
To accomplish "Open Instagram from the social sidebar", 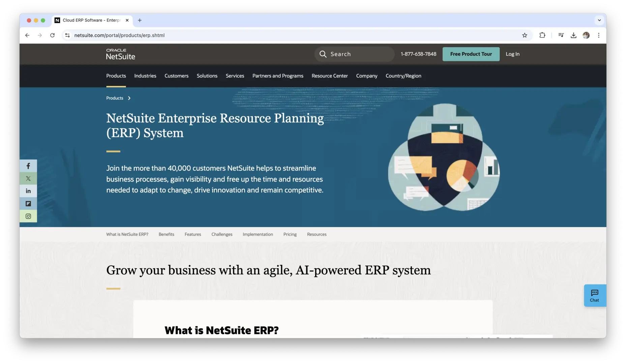I will pyautogui.click(x=28, y=216).
